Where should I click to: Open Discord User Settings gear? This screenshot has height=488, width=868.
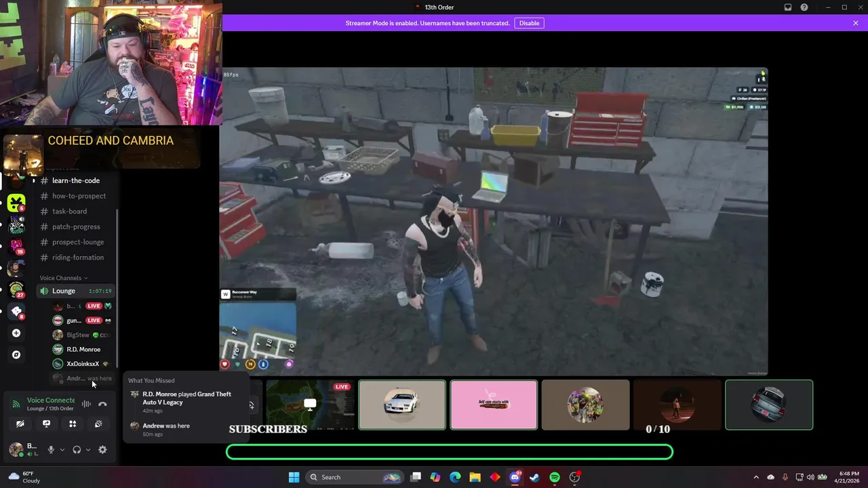(102, 449)
